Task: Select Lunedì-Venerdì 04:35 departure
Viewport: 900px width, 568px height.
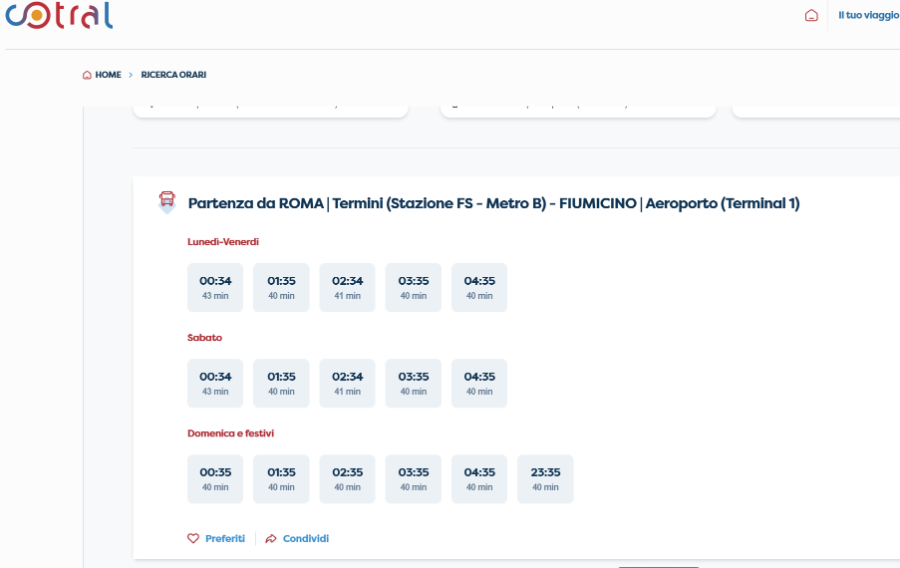Action: pyautogui.click(x=479, y=287)
